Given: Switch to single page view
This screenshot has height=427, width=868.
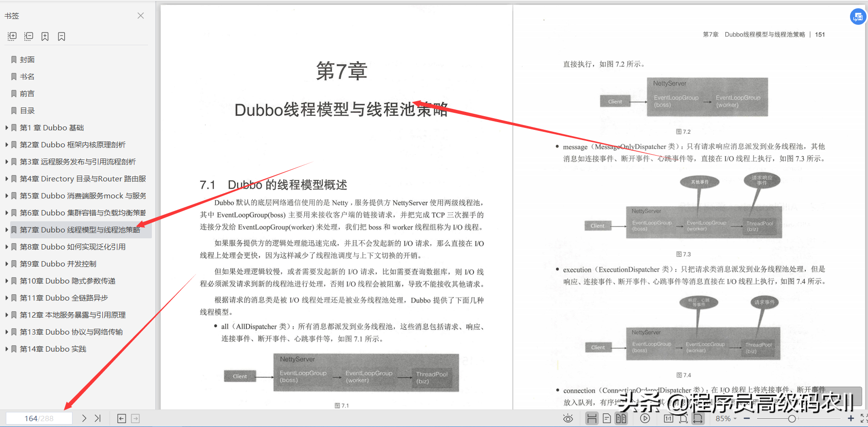Looking at the screenshot, I should tap(607, 418).
